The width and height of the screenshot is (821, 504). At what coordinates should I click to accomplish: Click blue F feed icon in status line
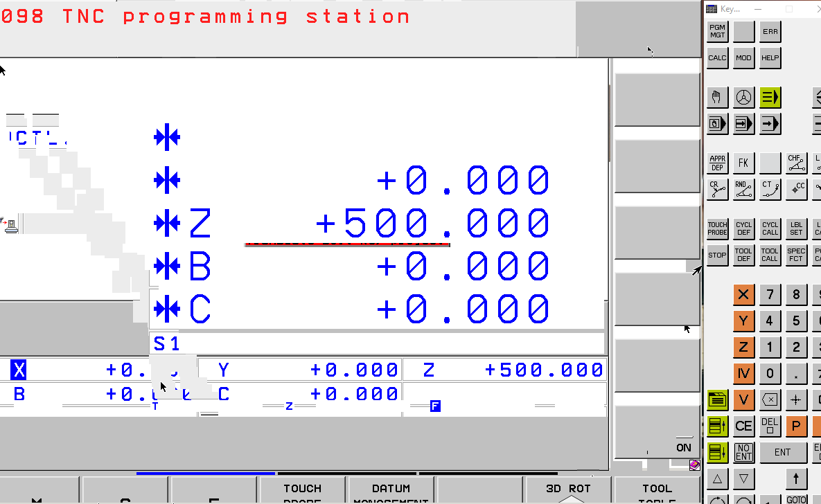(435, 406)
